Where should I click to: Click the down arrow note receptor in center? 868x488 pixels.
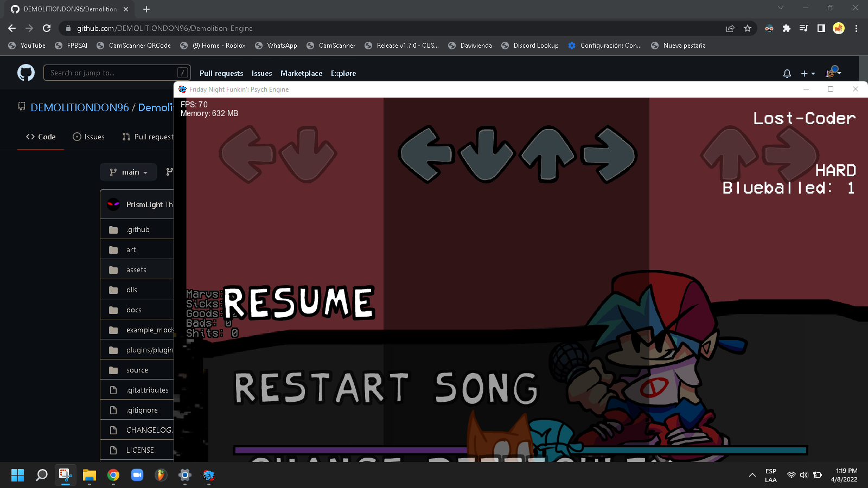487,155
